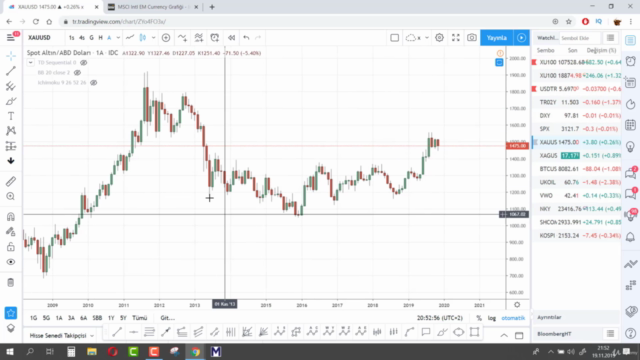640x360 pixels.
Task: Collapse the bottom panel chevron
Action: [504, 336]
